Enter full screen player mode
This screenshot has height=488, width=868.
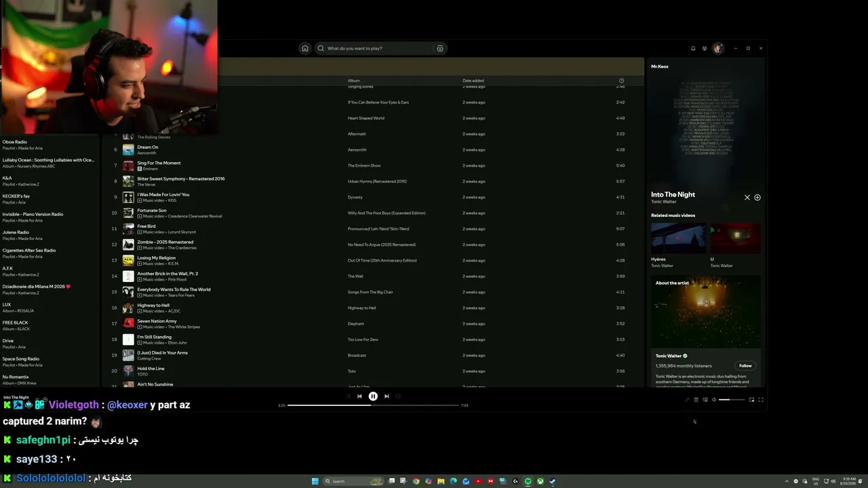761,400
